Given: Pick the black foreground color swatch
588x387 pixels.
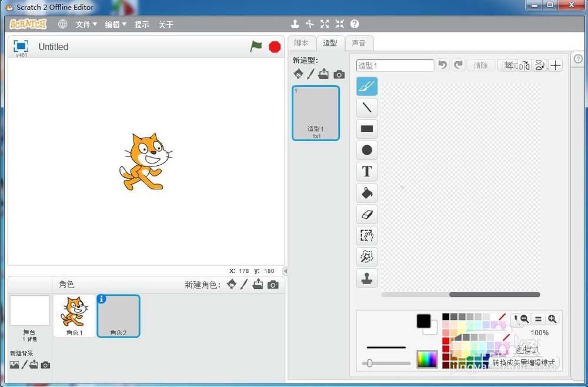Looking at the screenshot, I should 424,321.
